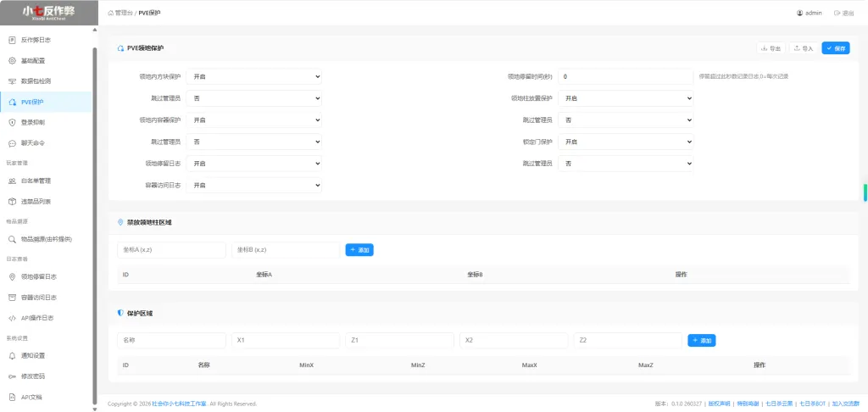Screen dimensions: 868x412
Task: Click the 坐标A (x,z) input field
Action: coord(171,250)
